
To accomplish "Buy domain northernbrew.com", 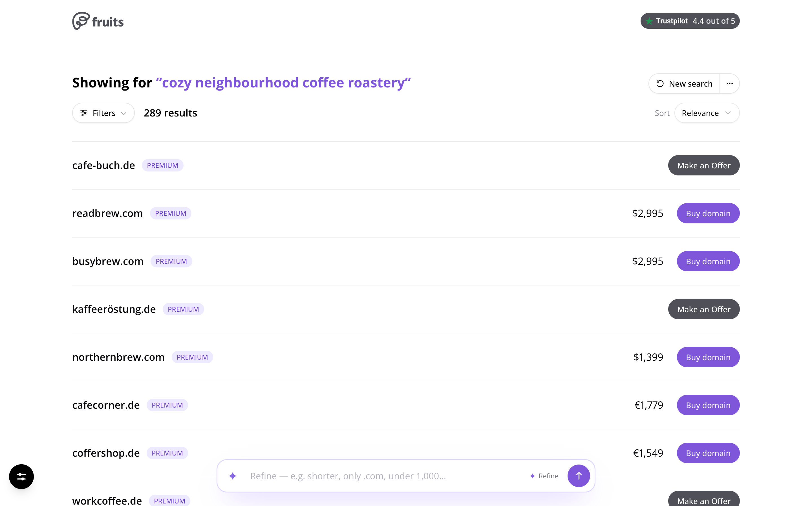I will coord(708,357).
